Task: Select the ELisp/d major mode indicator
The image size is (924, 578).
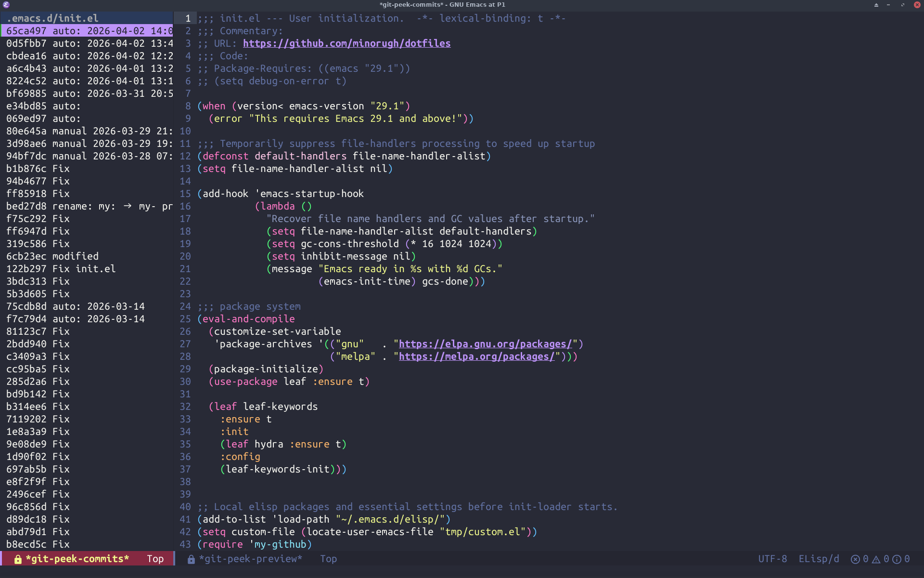Action: coord(819,559)
